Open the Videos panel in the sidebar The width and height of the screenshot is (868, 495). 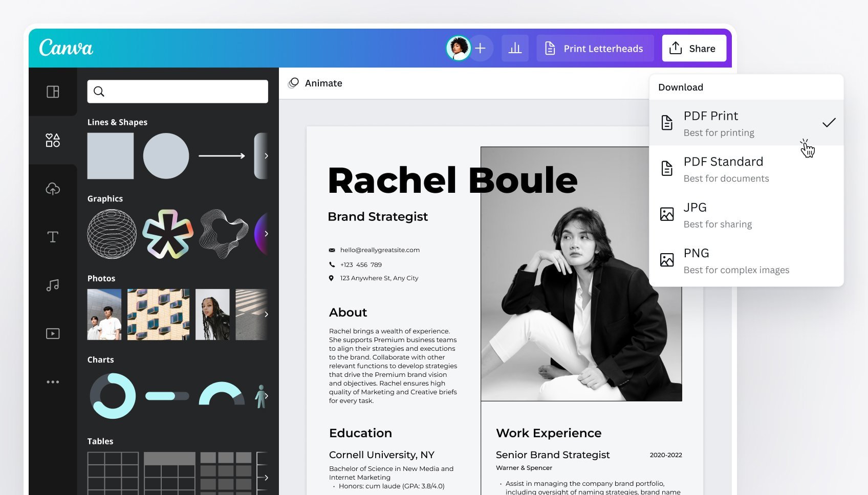53,333
